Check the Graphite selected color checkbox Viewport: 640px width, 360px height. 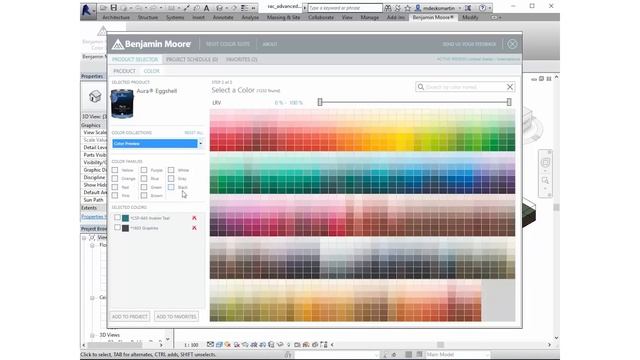click(x=118, y=227)
